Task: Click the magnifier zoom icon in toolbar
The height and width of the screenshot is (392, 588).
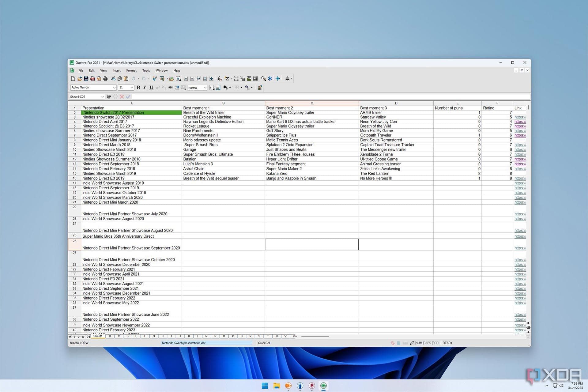Action: (x=263, y=79)
